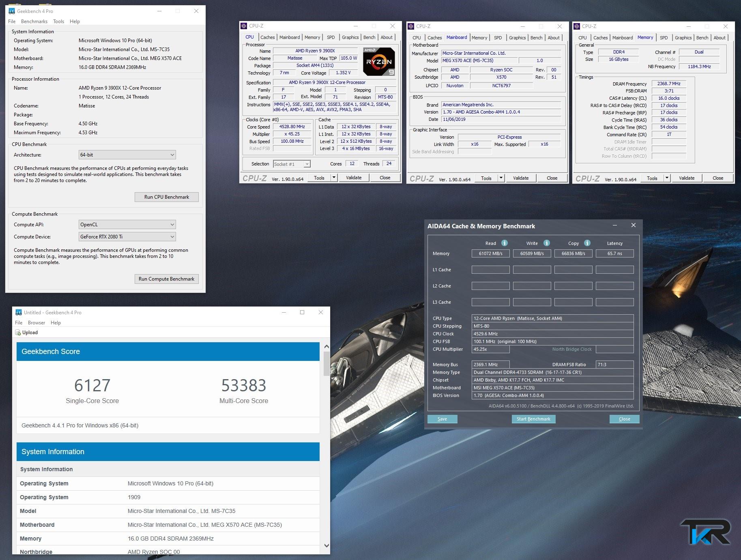Click the Core Voltage 1.352 V field
741x560 pixels.
343,73
